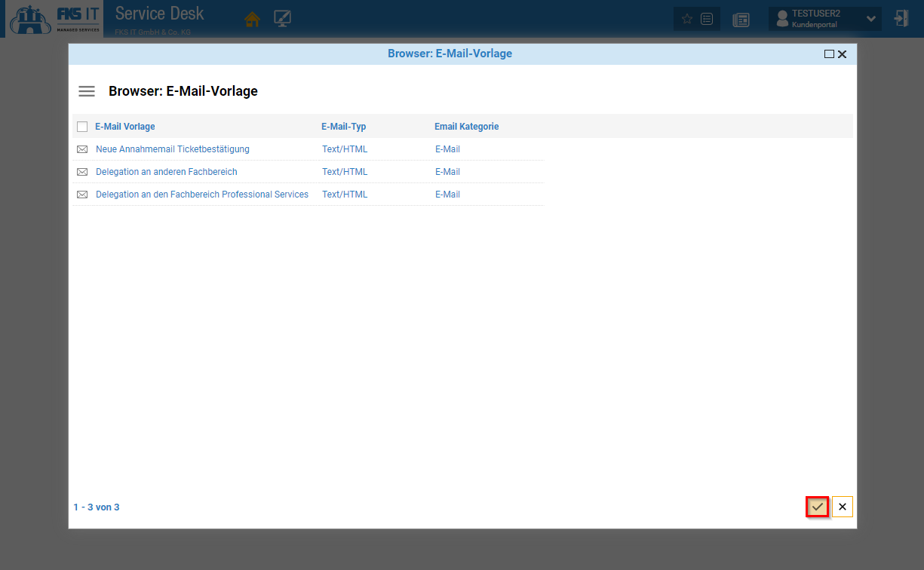
Task: Click the envelope icon for Professional Services delegation
Action: click(x=82, y=195)
